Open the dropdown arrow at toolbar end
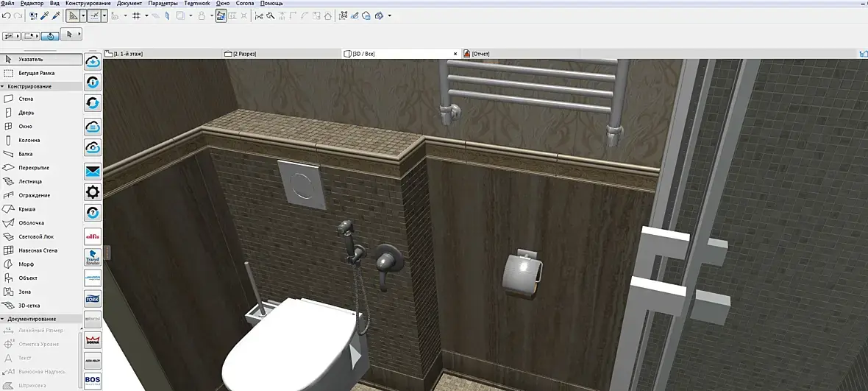Screen dimensions: 868x391 (x=390, y=16)
